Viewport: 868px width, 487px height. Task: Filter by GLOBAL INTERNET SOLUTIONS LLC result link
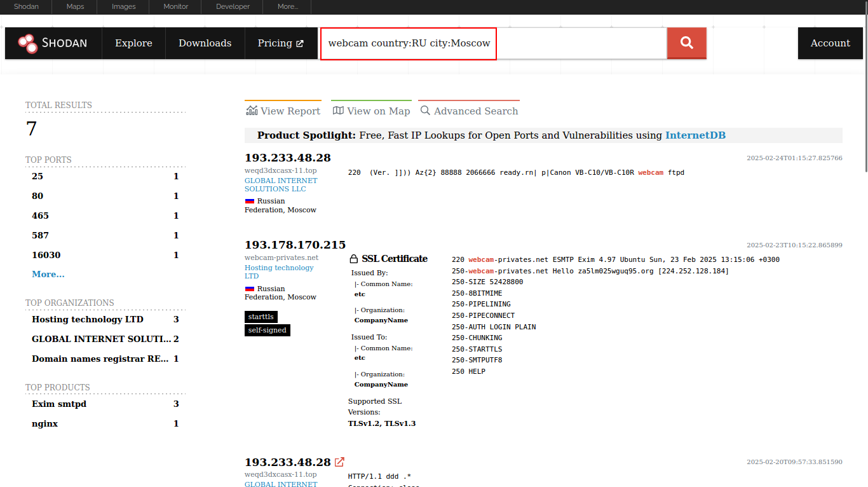(x=281, y=184)
